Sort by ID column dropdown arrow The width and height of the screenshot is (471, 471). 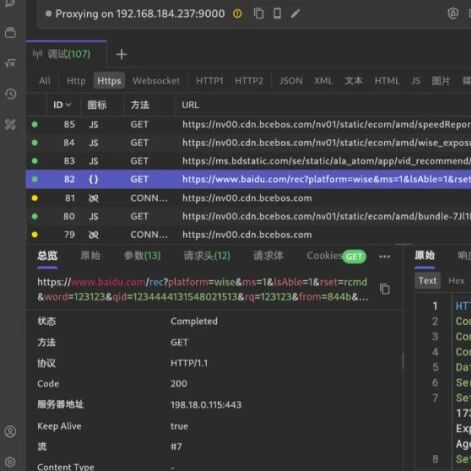click(x=68, y=105)
